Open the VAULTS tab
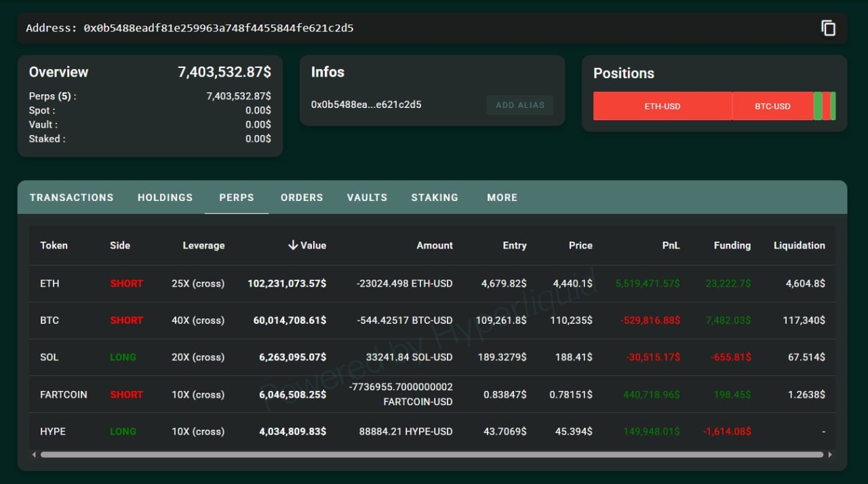868x484 pixels. [x=367, y=198]
